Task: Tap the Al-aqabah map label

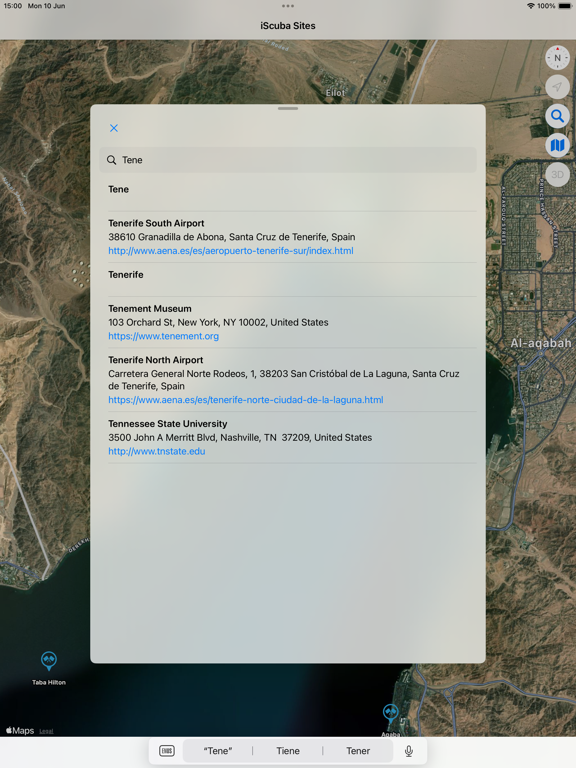Action: point(541,343)
